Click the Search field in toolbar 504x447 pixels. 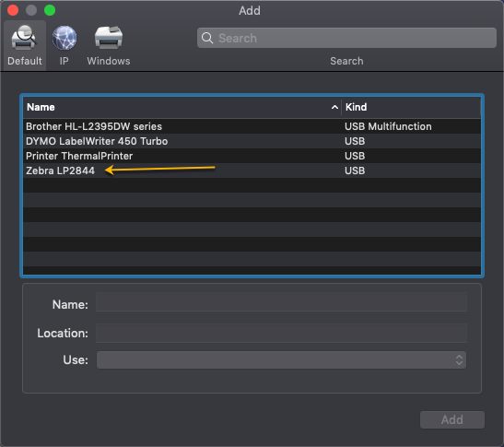(x=346, y=38)
